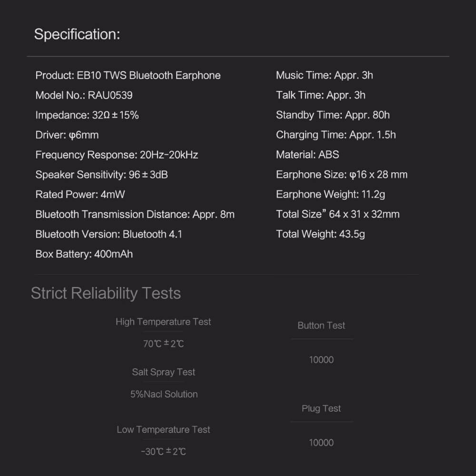
Task: Select the Plug Test label
Action: (x=321, y=408)
